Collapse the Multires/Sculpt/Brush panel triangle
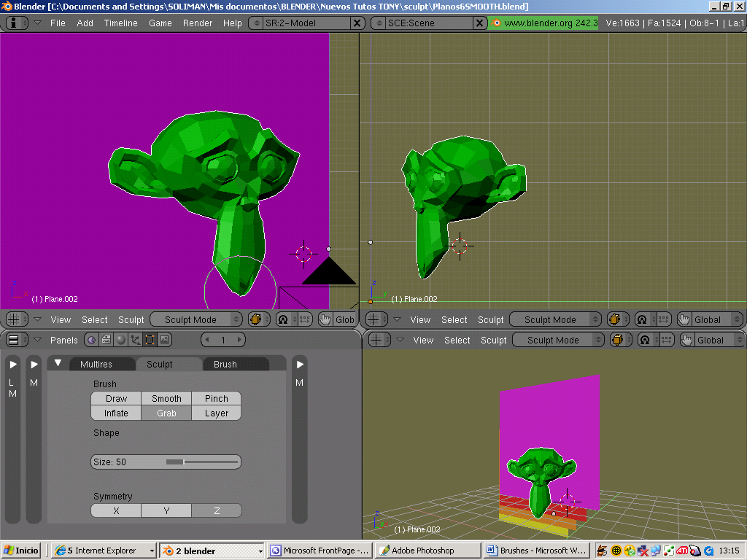 [58, 363]
